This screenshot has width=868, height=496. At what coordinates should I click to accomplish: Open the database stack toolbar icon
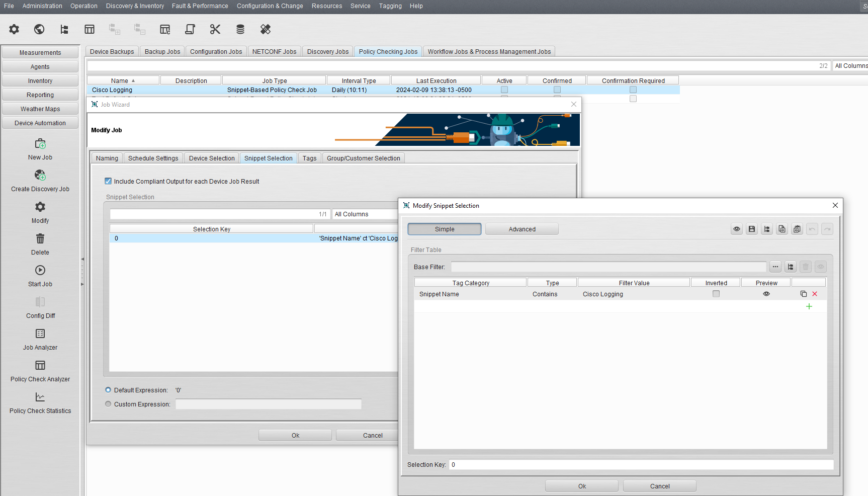[x=240, y=29]
